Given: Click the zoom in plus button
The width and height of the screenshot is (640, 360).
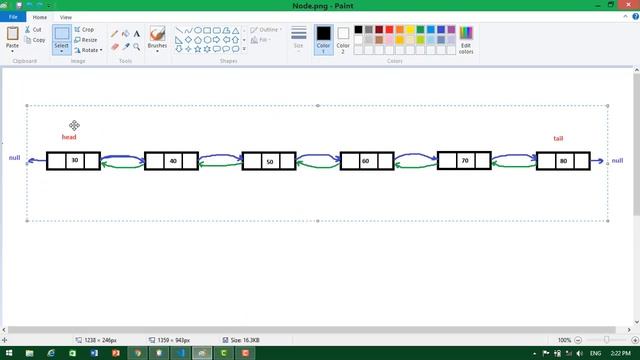Looking at the screenshot, I should coord(635,340).
